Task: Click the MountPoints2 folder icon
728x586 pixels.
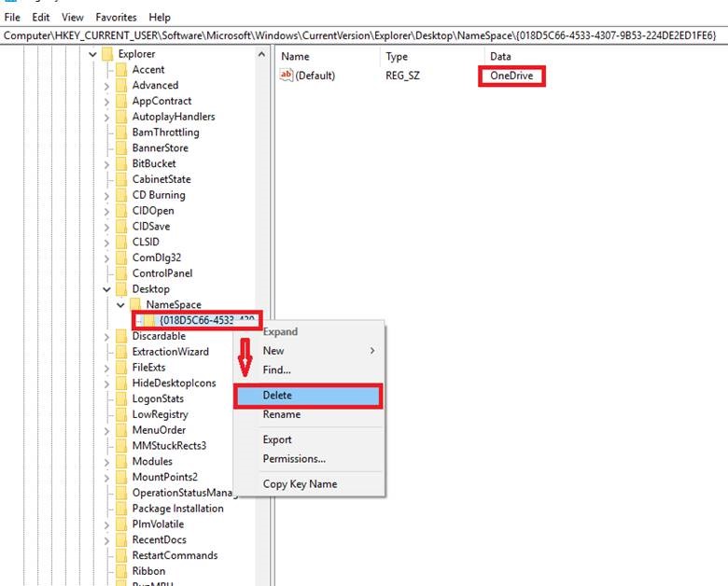Action: [x=121, y=477]
